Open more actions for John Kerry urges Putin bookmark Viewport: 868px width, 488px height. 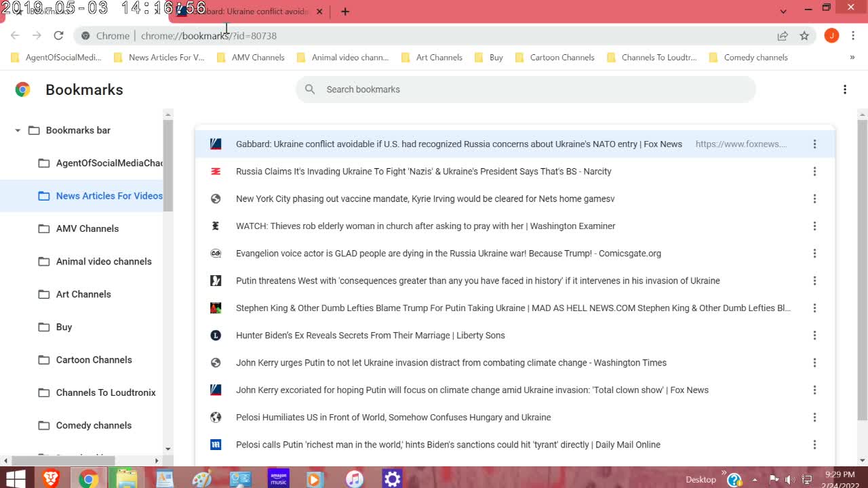tap(814, 363)
